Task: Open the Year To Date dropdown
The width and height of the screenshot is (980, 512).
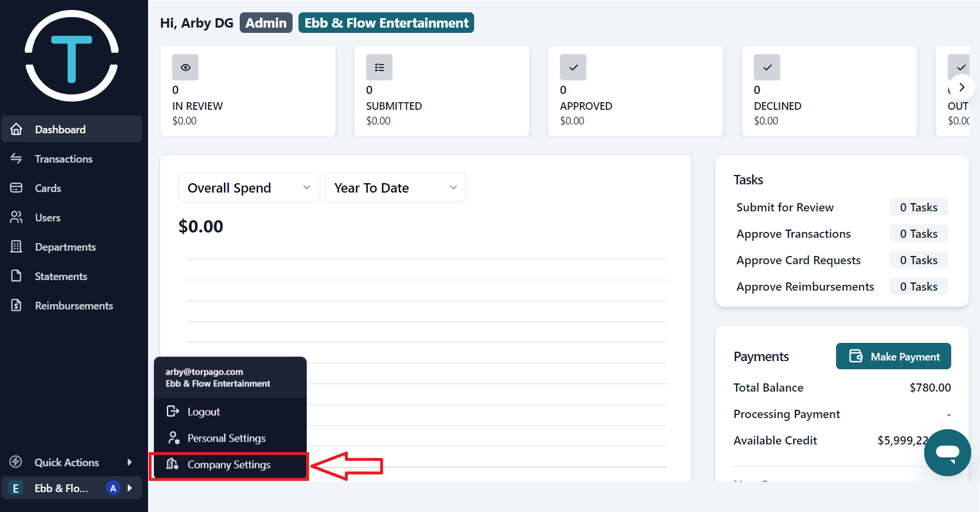Action: click(x=395, y=188)
